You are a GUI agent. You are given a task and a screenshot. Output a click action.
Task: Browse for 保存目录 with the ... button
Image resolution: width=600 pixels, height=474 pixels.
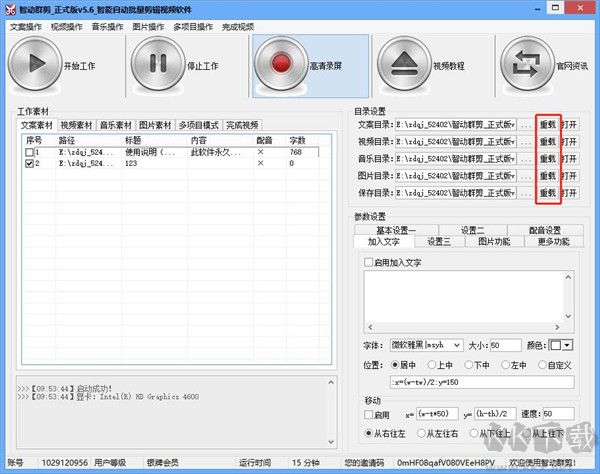(526, 191)
